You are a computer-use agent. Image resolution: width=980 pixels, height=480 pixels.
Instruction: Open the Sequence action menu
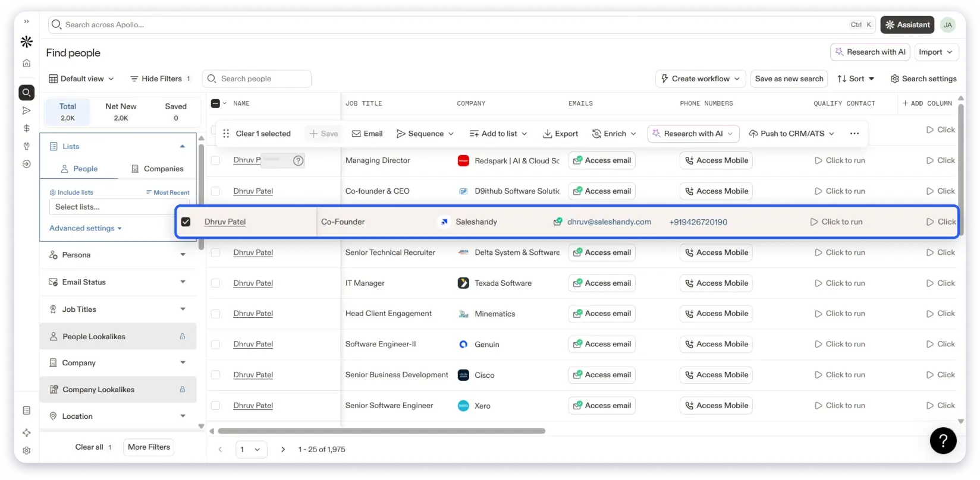(x=425, y=134)
